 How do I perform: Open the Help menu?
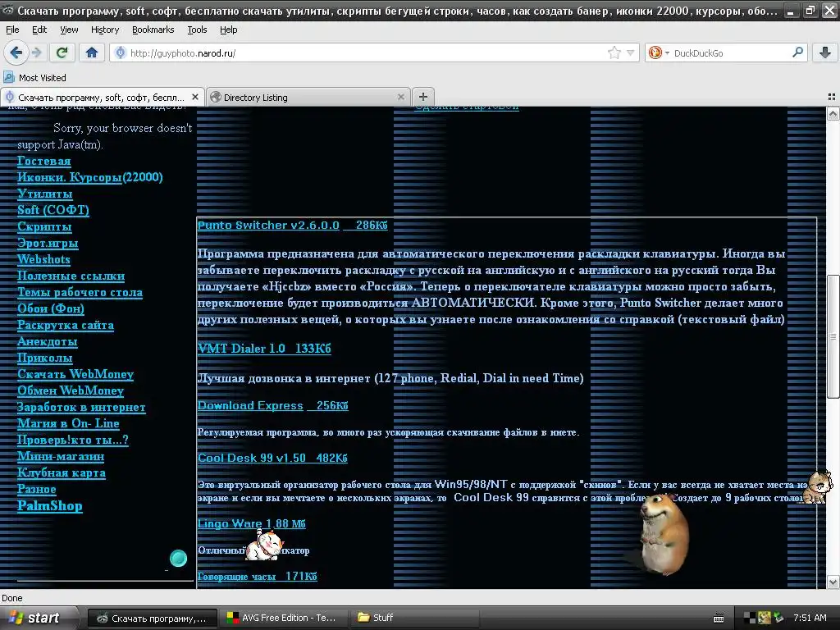coord(229,30)
